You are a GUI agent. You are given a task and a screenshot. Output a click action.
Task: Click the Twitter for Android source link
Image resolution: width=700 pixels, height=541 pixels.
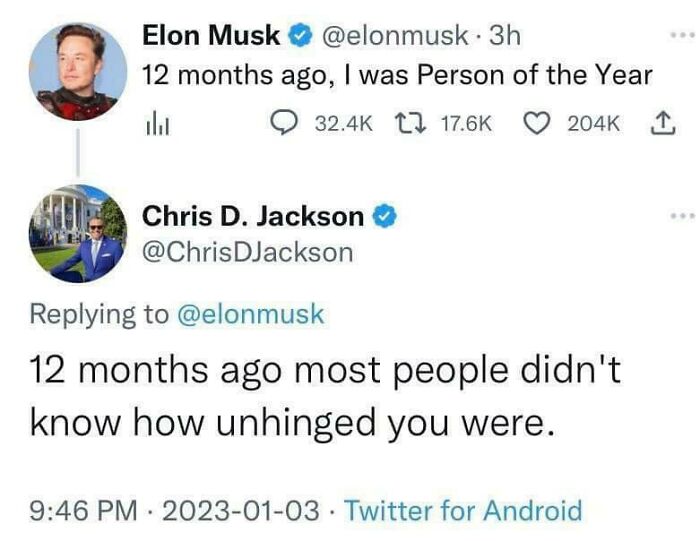(x=463, y=511)
